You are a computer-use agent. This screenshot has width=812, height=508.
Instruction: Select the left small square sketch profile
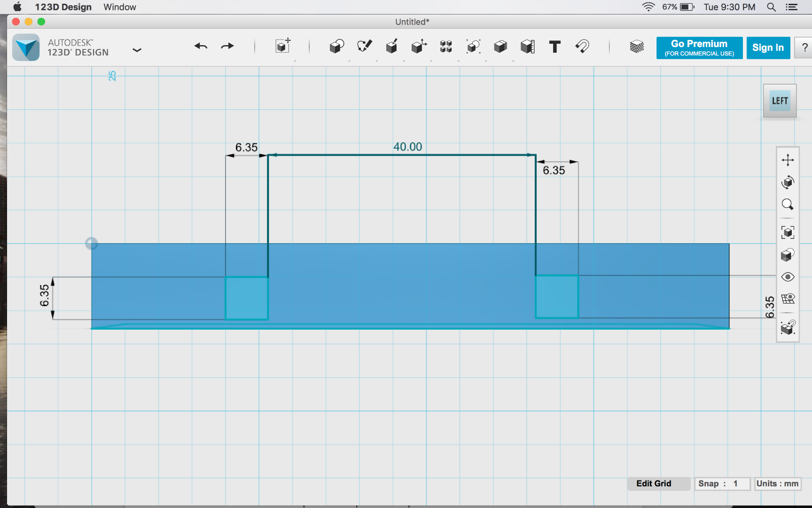247,298
